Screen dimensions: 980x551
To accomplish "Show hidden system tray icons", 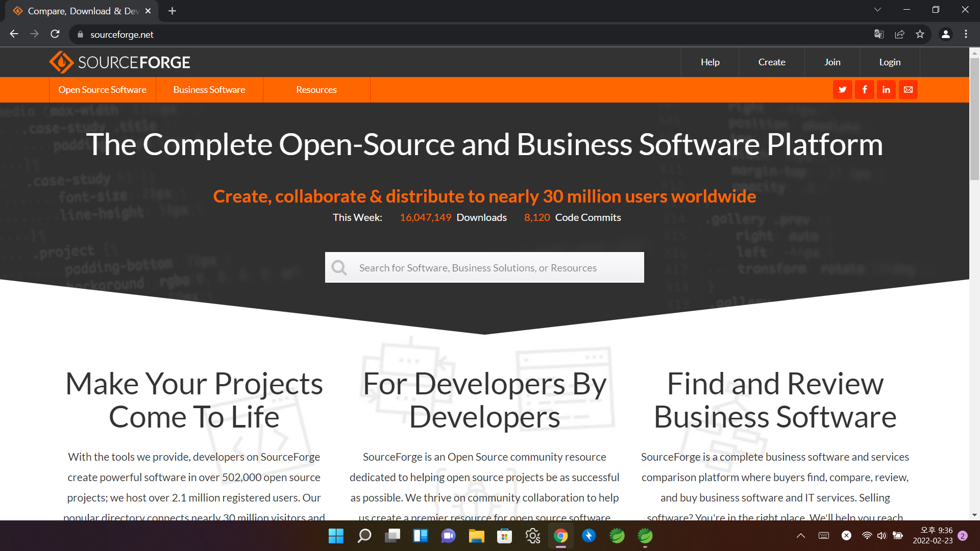I will (x=801, y=536).
